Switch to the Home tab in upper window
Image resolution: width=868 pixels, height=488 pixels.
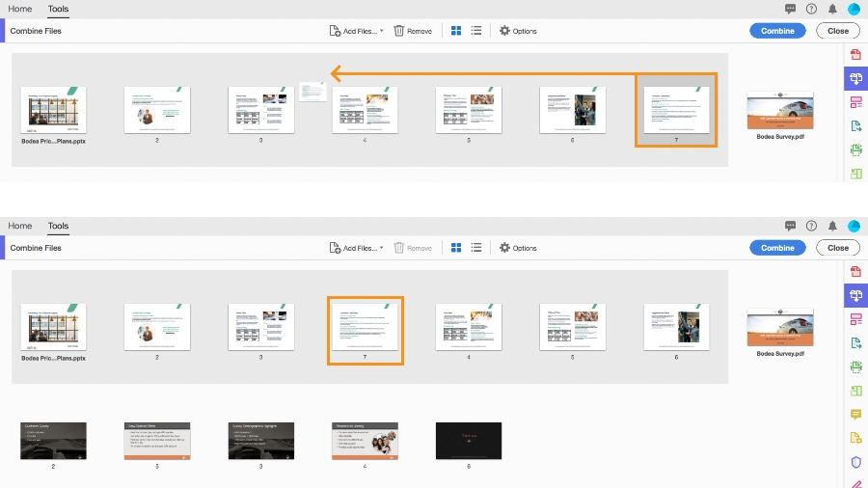(x=20, y=9)
